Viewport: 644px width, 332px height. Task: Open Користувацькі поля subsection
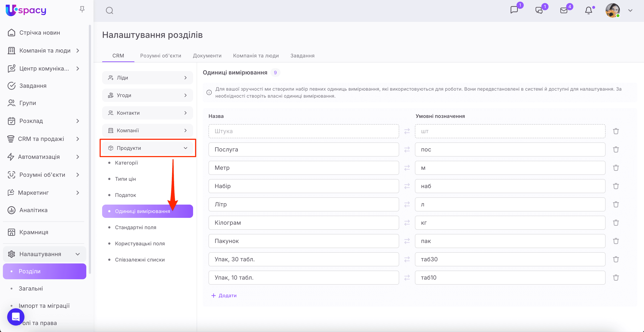(x=140, y=244)
